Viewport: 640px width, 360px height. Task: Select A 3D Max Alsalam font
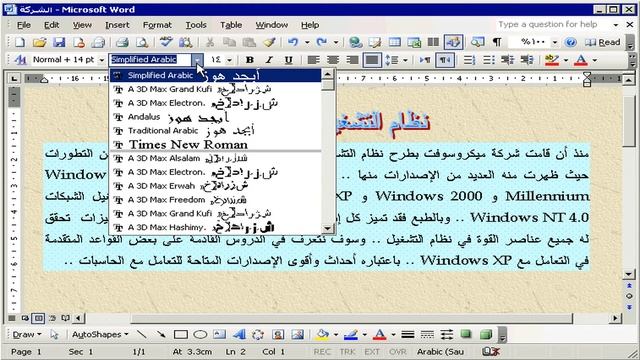[216, 158]
